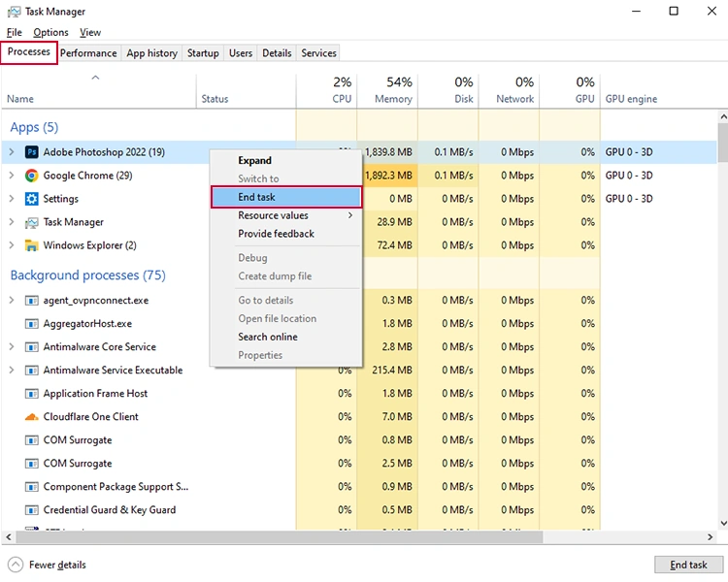Click the Task Manager row icon
Viewport: 728px width, 582px height.
click(32, 222)
